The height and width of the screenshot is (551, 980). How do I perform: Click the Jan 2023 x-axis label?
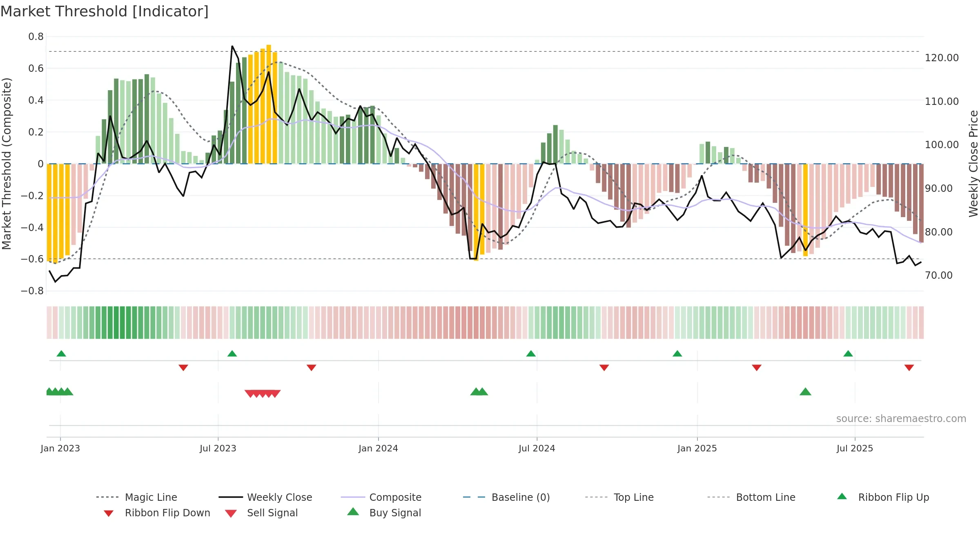60,448
